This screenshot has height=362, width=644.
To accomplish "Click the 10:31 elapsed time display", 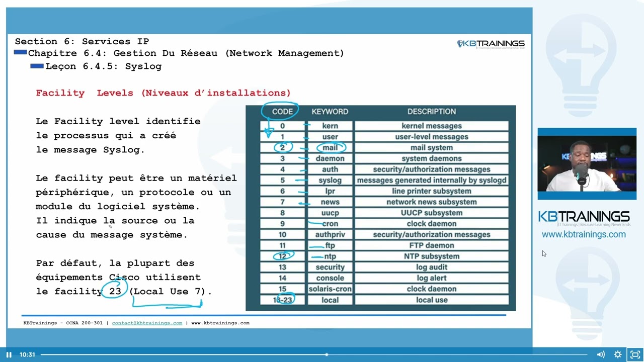I will tap(27, 354).
